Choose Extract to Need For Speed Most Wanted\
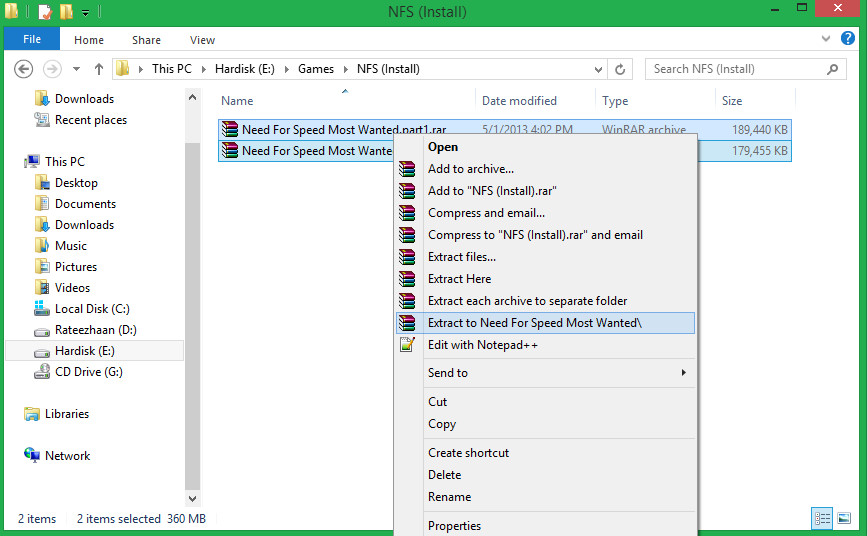The height and width of the screenshot is (536, 868). tap(545, 323)
